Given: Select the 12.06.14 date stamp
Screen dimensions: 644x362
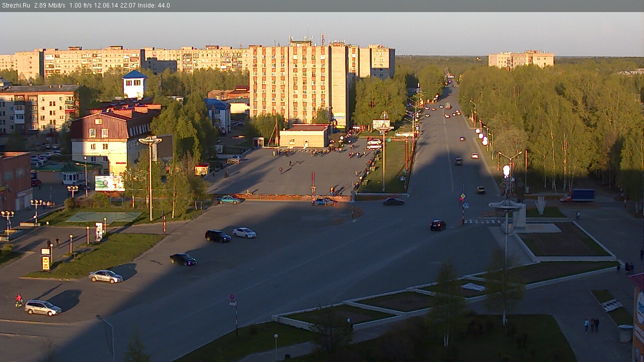Looking at the screenshot, I should coord(106,6).
